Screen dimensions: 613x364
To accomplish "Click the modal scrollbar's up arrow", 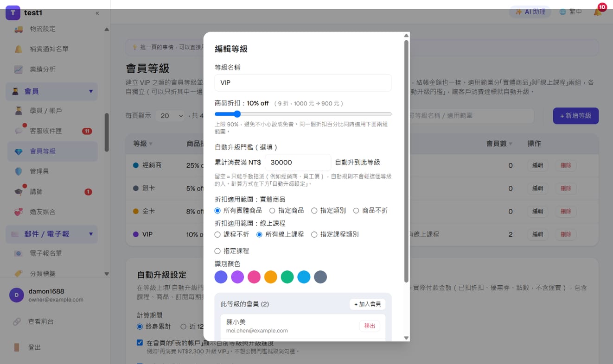I will pos(407,35).
